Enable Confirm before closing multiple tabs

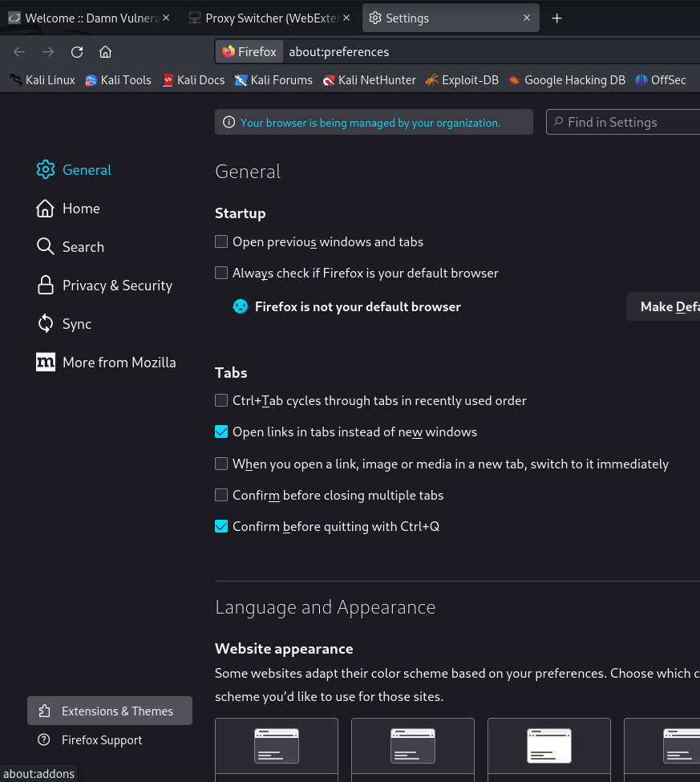pos(221,496)
